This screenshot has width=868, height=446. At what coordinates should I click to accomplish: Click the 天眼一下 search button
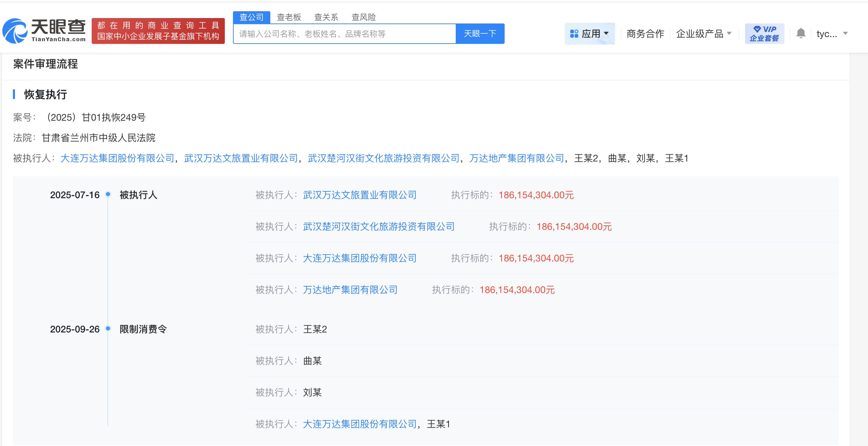pos(480,33)
